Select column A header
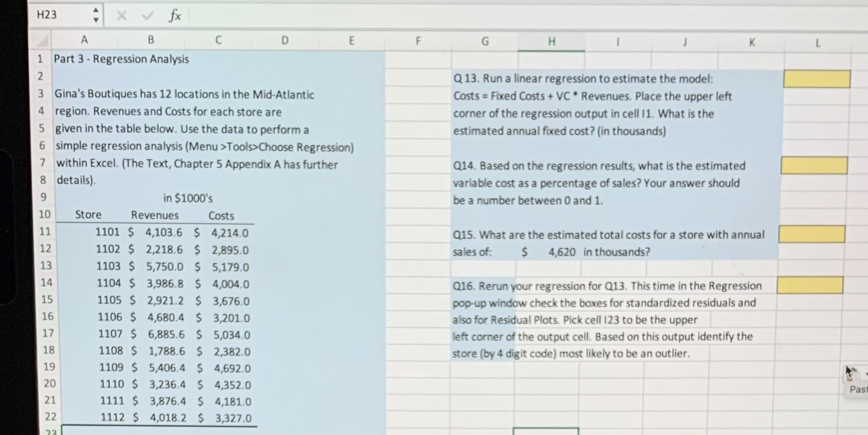The height and width of the screenshot is (435, 868). tap(85, 40)
